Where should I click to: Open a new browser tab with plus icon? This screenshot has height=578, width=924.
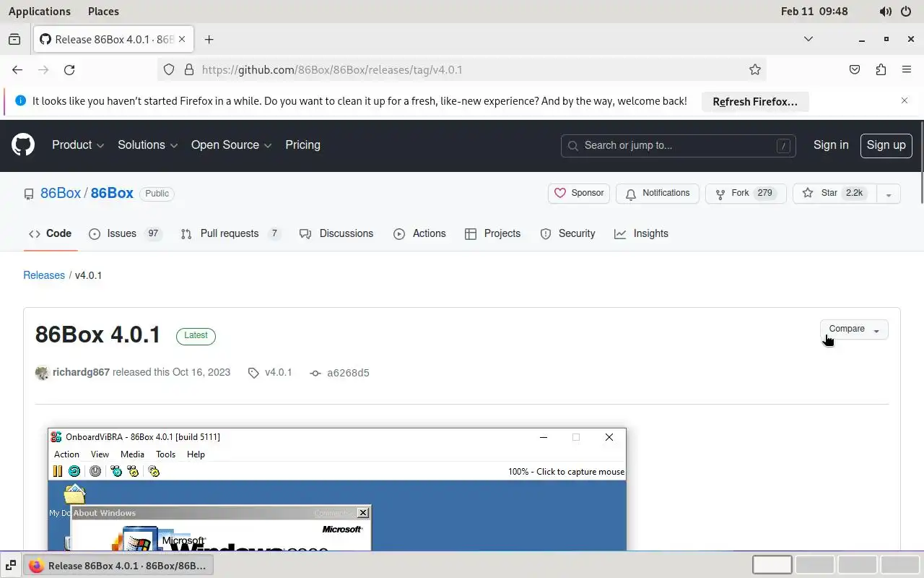209,39
